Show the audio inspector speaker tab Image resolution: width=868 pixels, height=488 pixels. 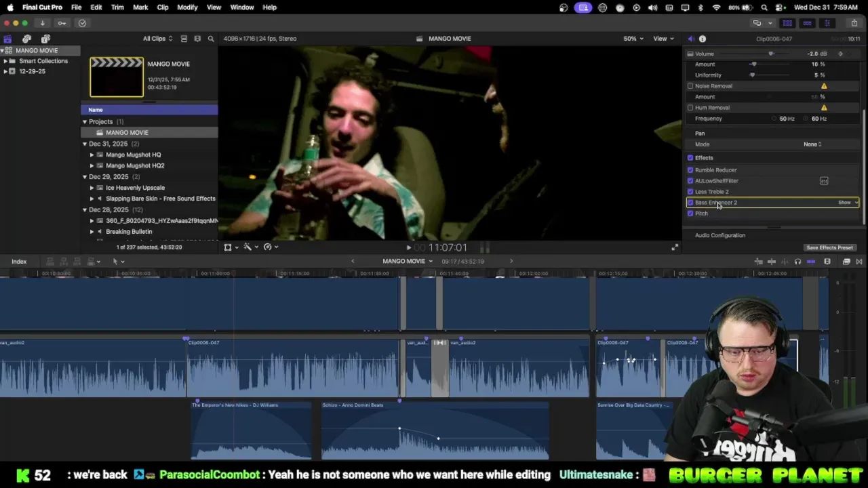pos(690,39)
